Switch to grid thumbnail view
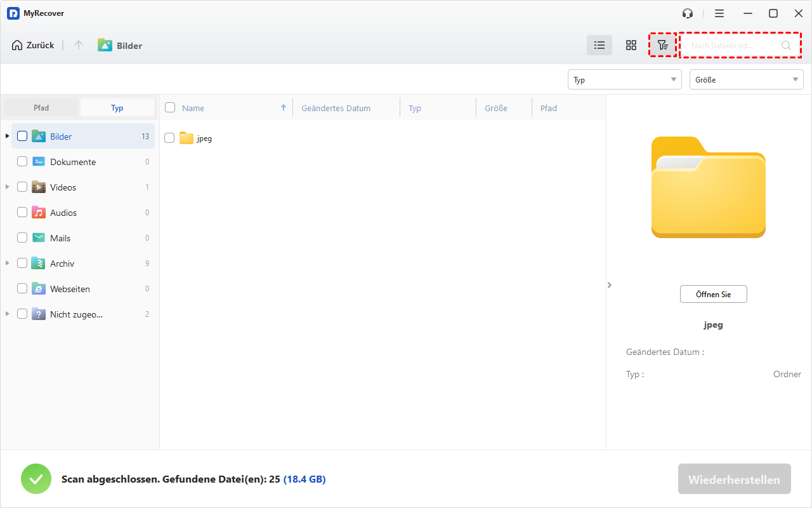This screenshot has height=508, width=812. (631, 45)
